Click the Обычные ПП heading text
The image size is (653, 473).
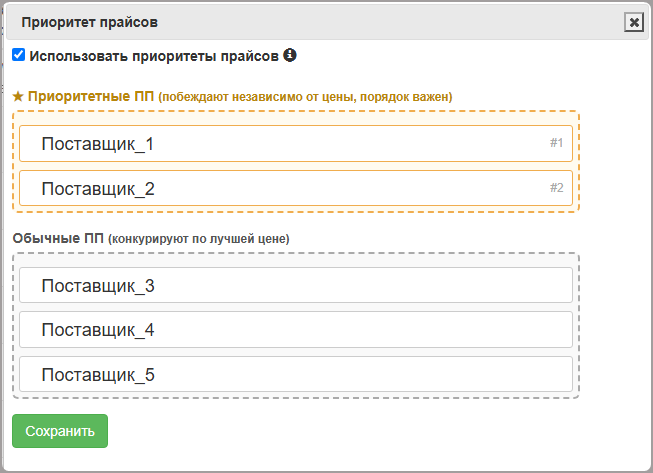click(x=58, y=238)
